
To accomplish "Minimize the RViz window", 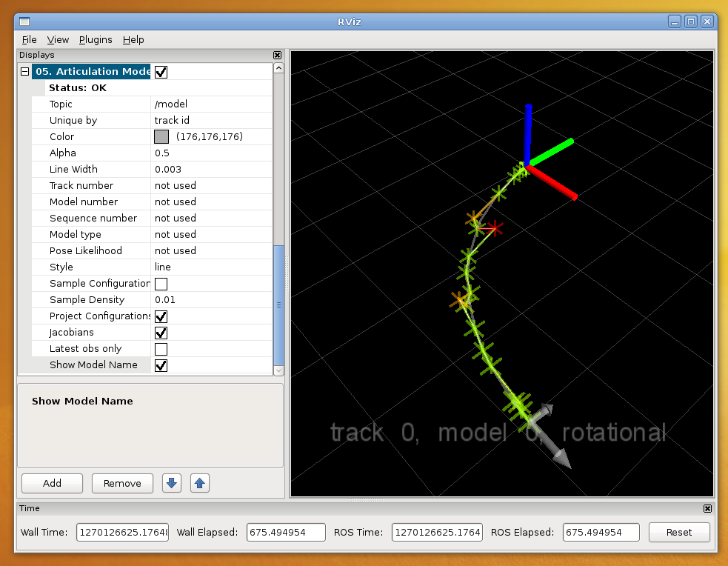I will (675, 21).
